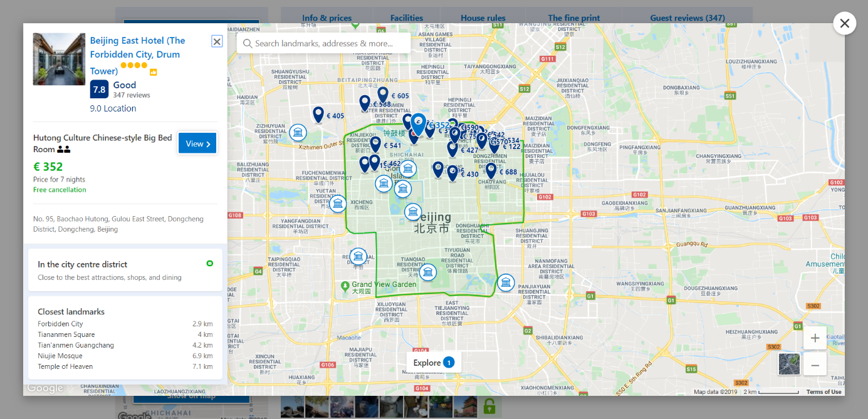Click the In the city centre district card
The height and width of the screenshot is (419, 868).
(x=125, y=270)
